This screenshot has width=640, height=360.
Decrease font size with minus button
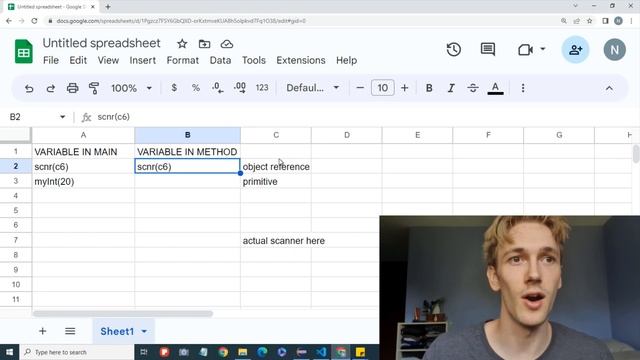360,88
